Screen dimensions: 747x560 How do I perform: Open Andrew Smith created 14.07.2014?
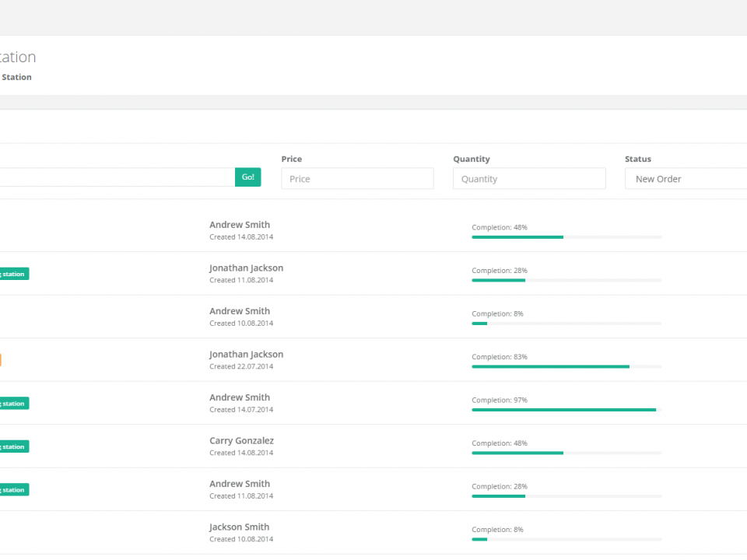240,397
